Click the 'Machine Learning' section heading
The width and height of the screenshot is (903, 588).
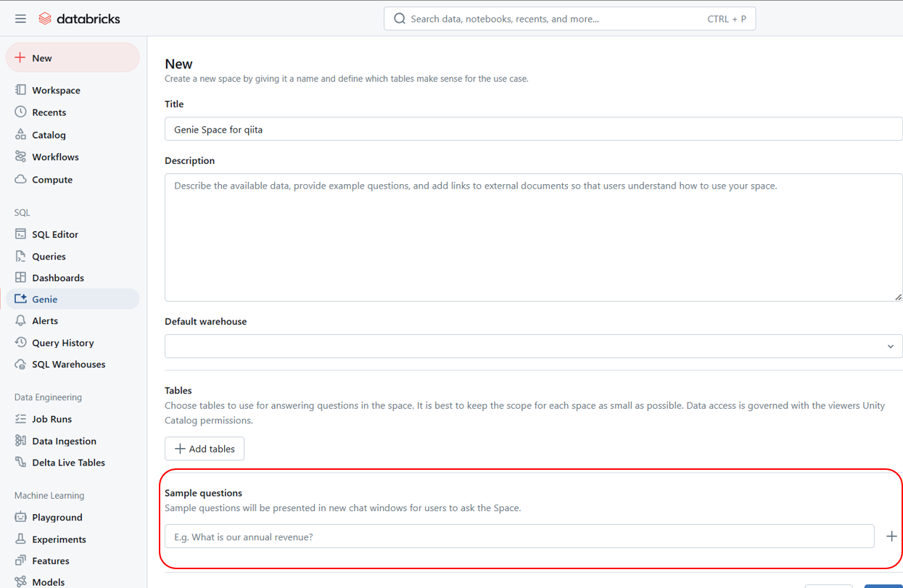pyautogui.click(x=49, y=495)
